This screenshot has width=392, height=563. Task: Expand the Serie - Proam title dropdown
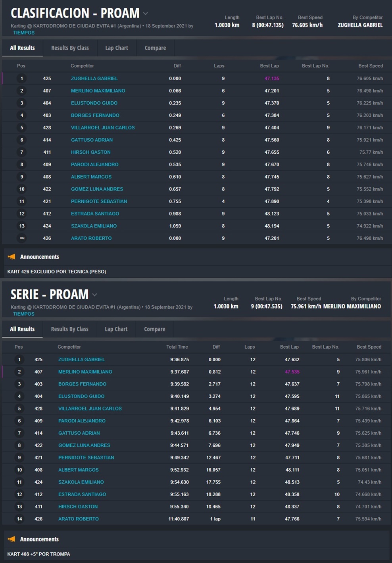click(95, 295)
